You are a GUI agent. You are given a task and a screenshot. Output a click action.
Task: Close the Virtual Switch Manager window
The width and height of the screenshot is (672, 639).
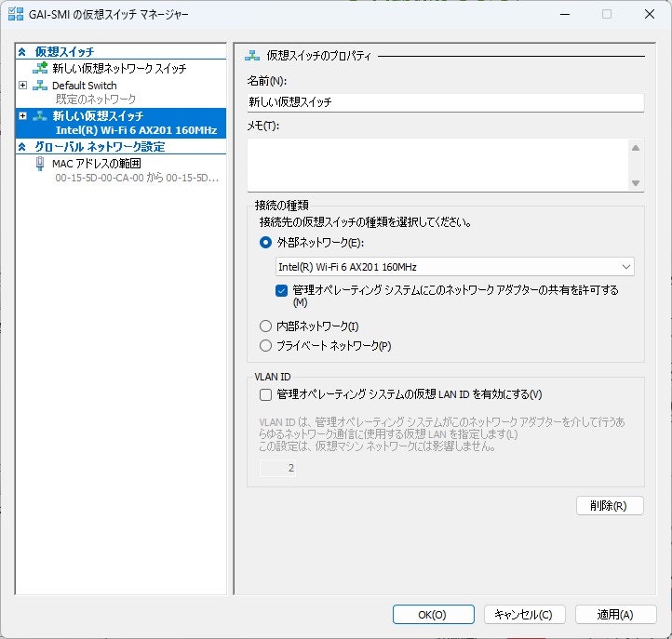pyautogui.click(x=650, y=14)
